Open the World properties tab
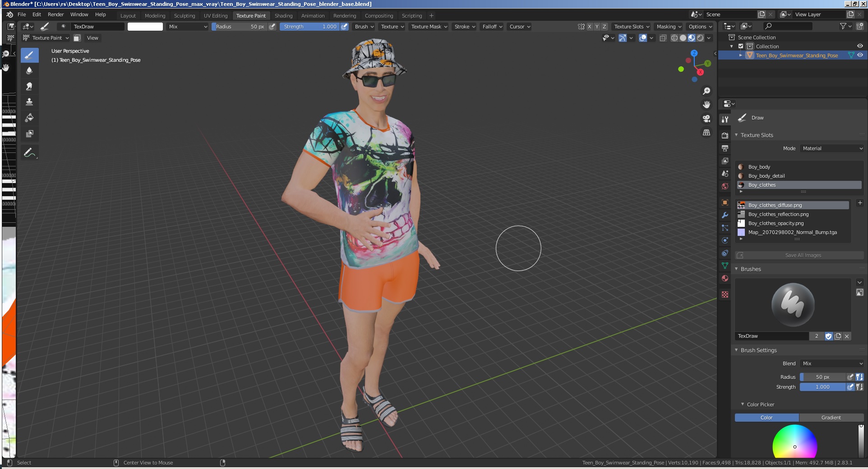The image size is (868, 469). coord(725,186)
